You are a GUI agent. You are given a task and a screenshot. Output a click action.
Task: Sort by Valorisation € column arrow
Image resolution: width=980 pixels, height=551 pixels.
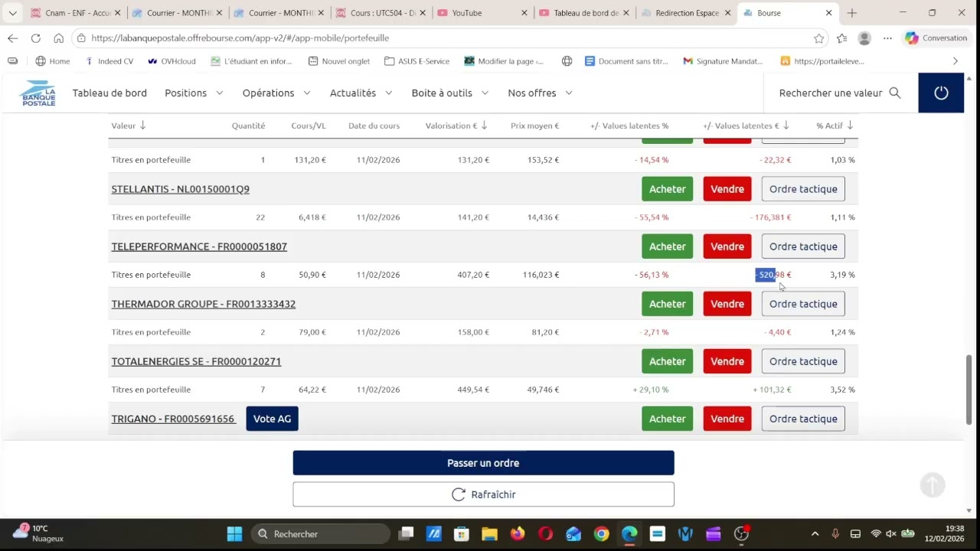coord(484,126)
